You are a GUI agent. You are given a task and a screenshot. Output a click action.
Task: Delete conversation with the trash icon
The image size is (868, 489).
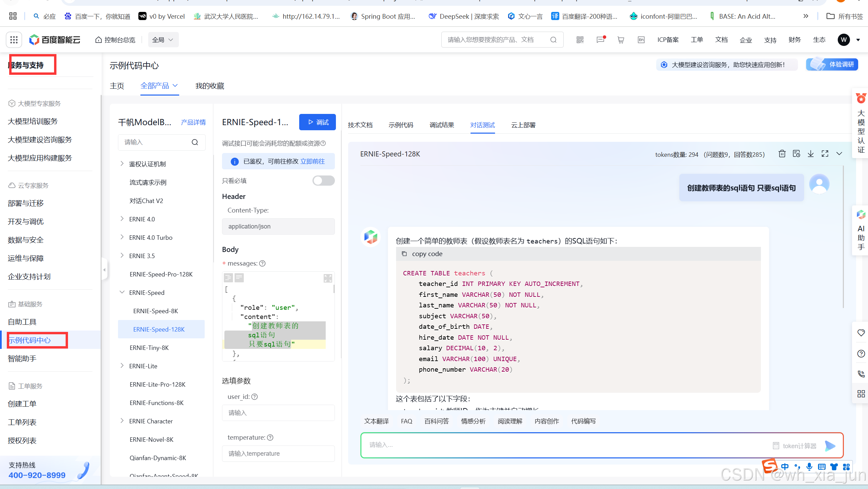point(782,154)
